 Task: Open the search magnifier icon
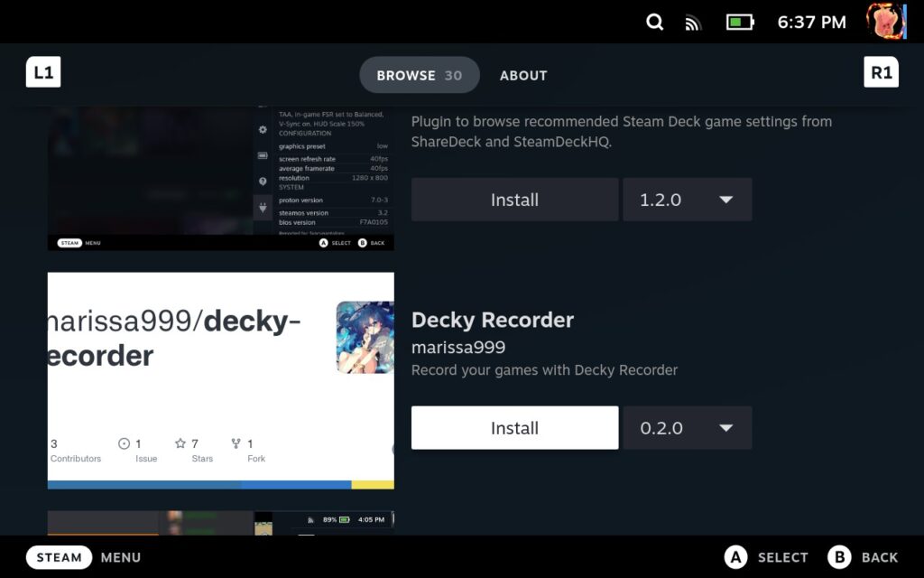(654, 23)
